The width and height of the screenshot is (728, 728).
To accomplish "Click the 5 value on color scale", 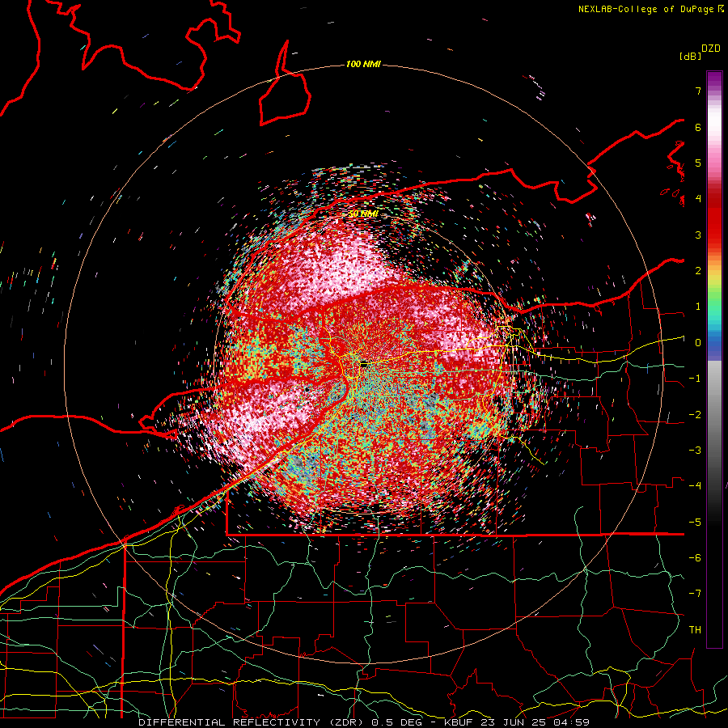I will pyautogui.click(x=698, y=163).
